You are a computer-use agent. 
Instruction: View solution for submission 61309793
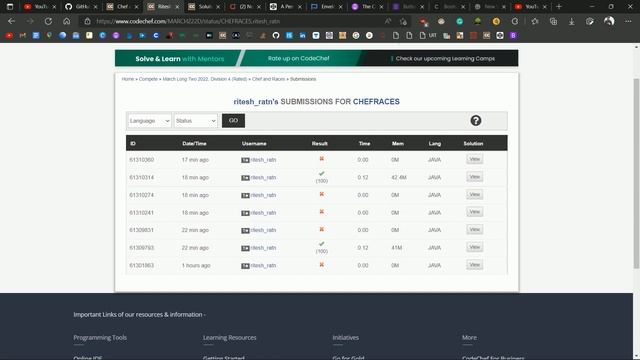[474, 247]
